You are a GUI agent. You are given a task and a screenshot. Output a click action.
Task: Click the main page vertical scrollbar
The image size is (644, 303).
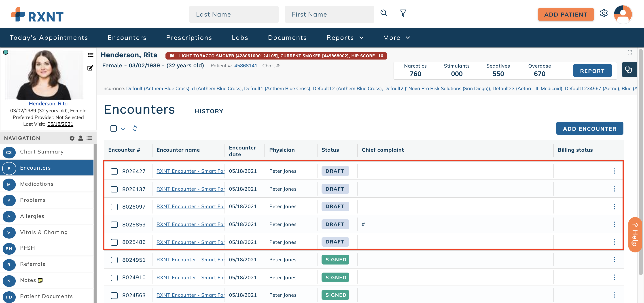(640, 163)
